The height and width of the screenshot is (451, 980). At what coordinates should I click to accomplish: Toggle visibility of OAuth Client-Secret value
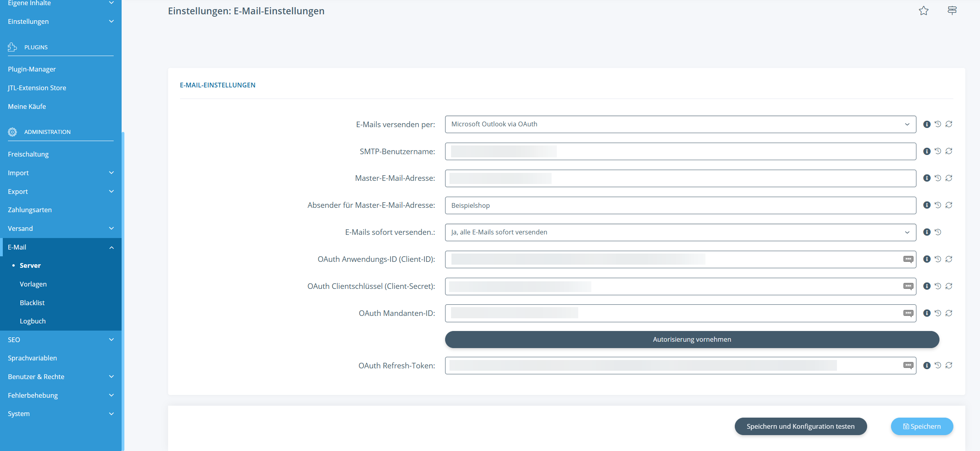coord(908,286)
